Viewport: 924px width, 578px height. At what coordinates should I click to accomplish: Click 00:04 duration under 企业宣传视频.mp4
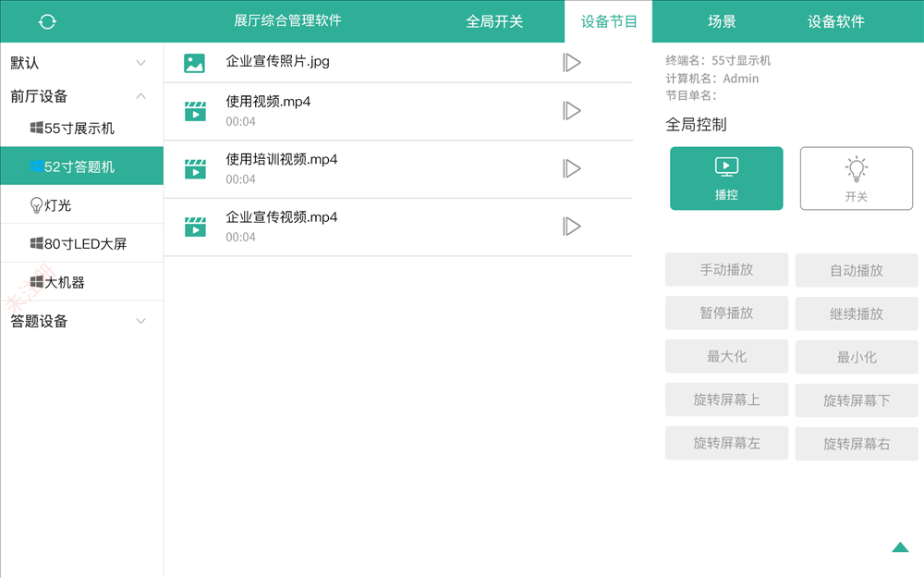click(240, 237)
